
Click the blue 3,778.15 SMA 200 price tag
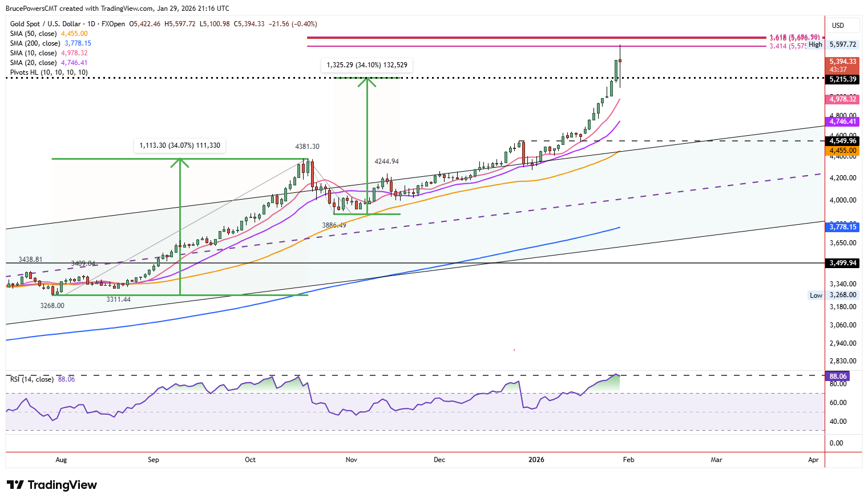[x=842, y=227]
